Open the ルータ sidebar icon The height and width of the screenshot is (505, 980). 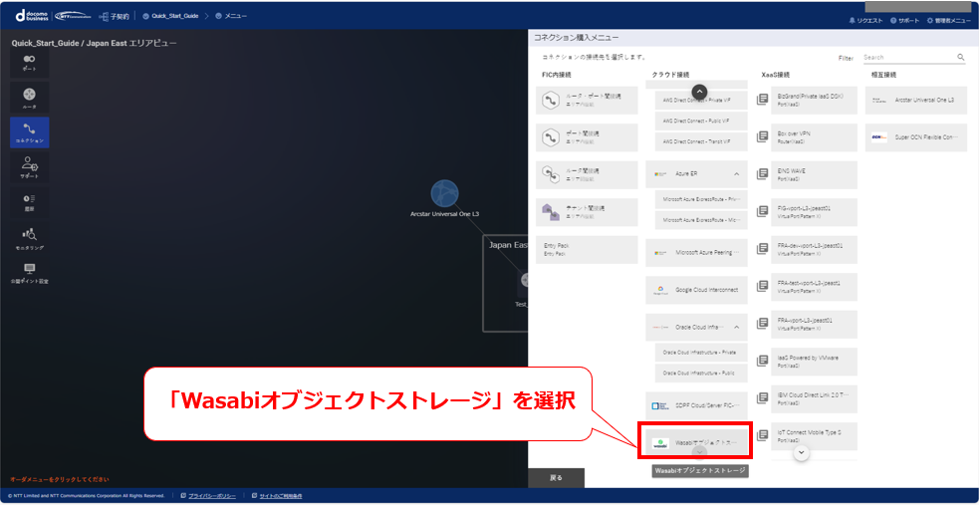[29, 98]
